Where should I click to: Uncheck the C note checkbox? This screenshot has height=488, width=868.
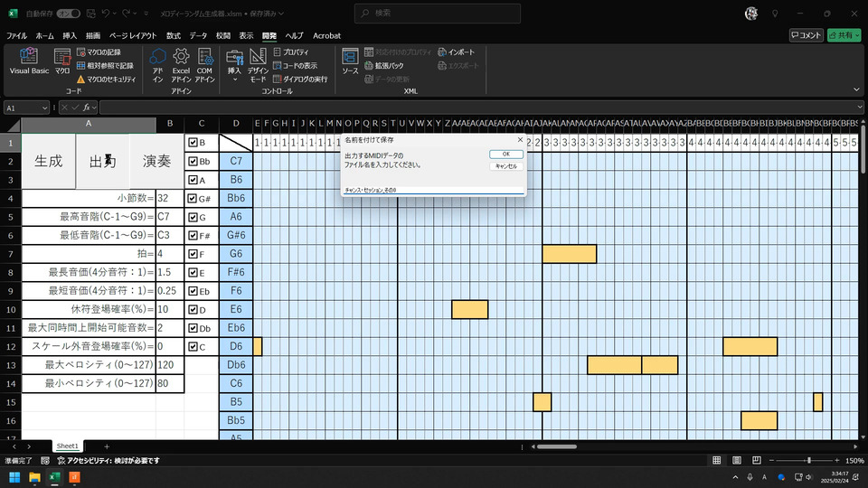pyautogui.click(x=193, y=347)
